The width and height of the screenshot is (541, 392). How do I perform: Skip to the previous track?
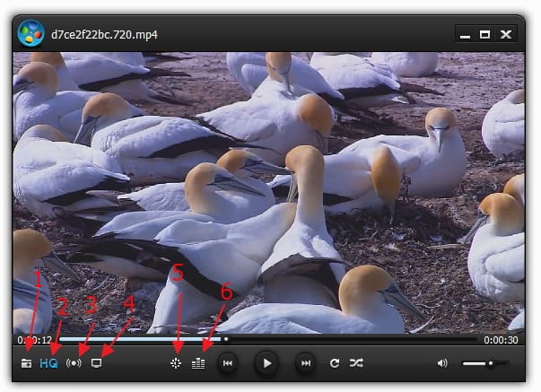228,363
